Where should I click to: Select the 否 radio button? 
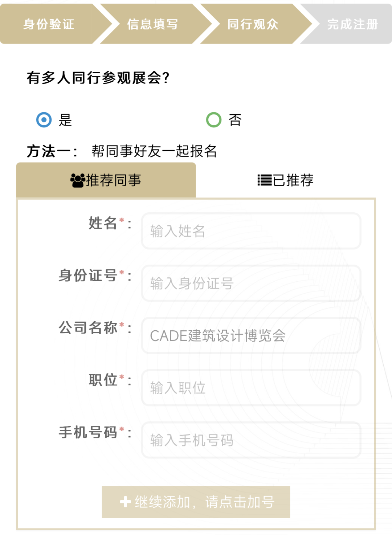click(214, 120)
